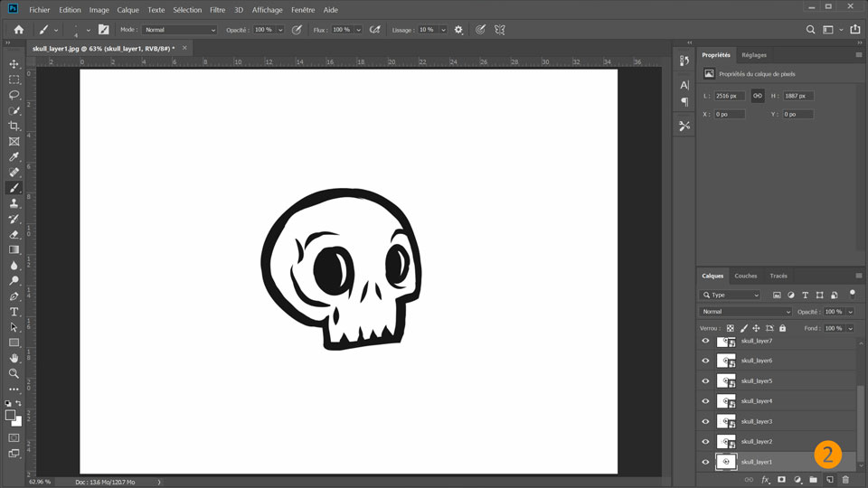Open the Filtre menu
Screen dimensions: 868x488
pyautogui.click(x=217, y=10)
